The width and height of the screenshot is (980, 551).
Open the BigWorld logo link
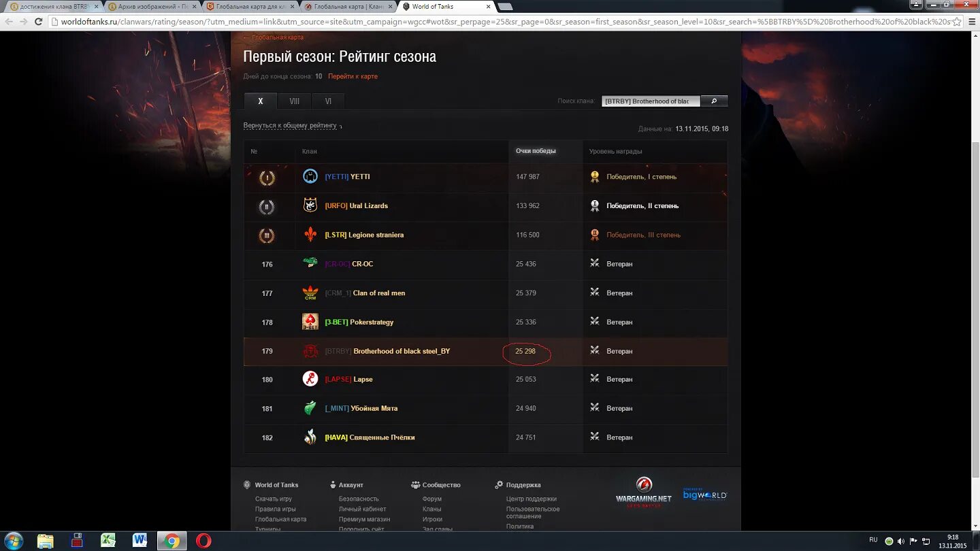click(704, 495)
